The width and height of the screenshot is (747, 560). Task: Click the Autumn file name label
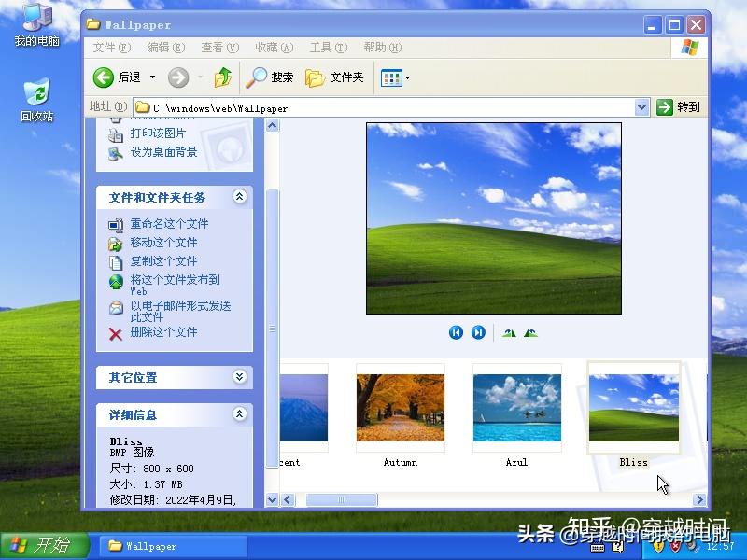[401, 462]
